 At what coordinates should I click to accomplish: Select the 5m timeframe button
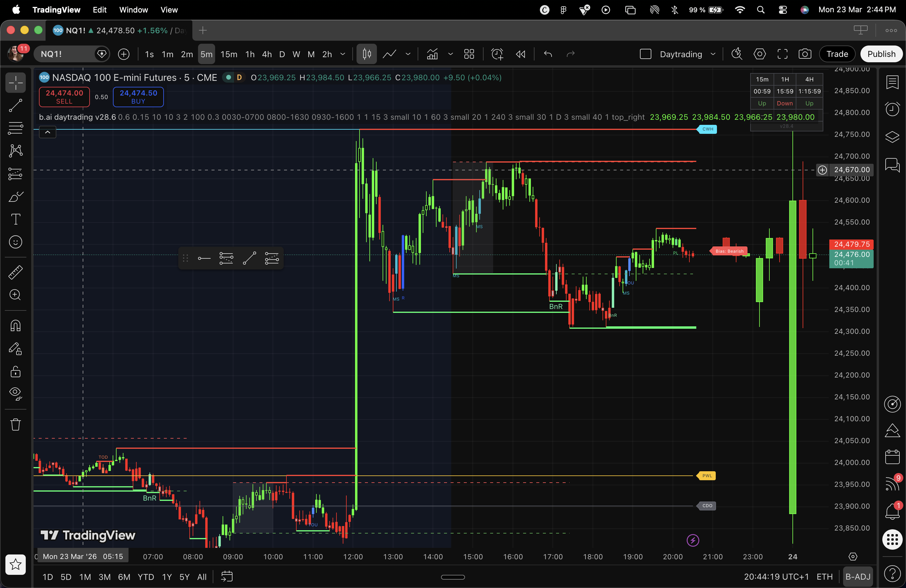[206, 54]
